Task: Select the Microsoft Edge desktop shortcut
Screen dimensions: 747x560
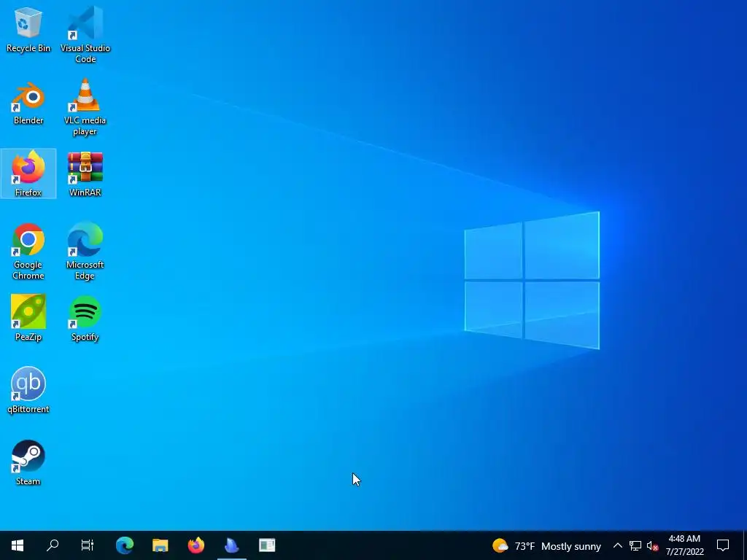Action: [85, 251]
